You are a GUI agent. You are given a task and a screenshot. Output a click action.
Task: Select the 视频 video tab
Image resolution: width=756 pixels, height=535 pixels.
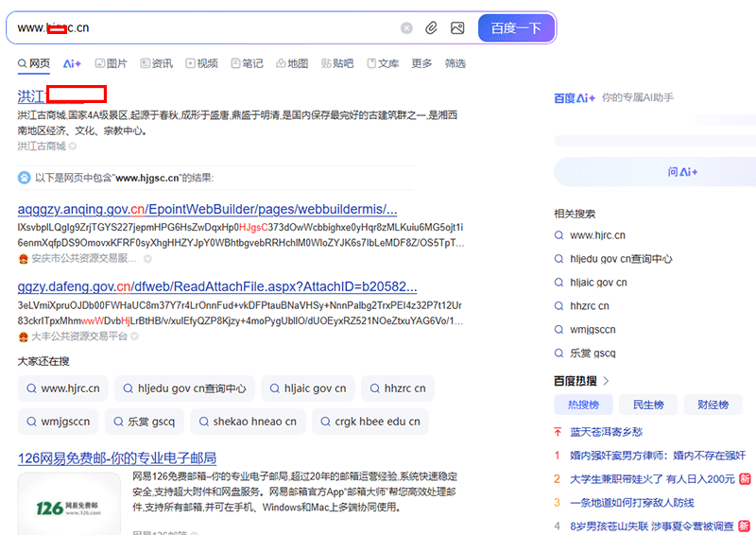pyautogui.click(x=201, y=63)
